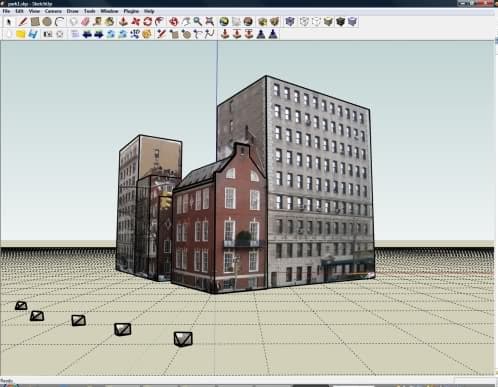Pick the Rotate tool
The height and width of the screenshot is (387, 498).
pyautogui.click(x=148, y=22)
